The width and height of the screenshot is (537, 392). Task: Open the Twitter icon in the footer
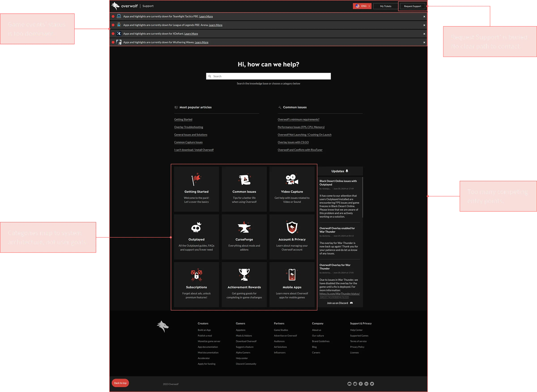pyautogui.click(x=372, y=384)
